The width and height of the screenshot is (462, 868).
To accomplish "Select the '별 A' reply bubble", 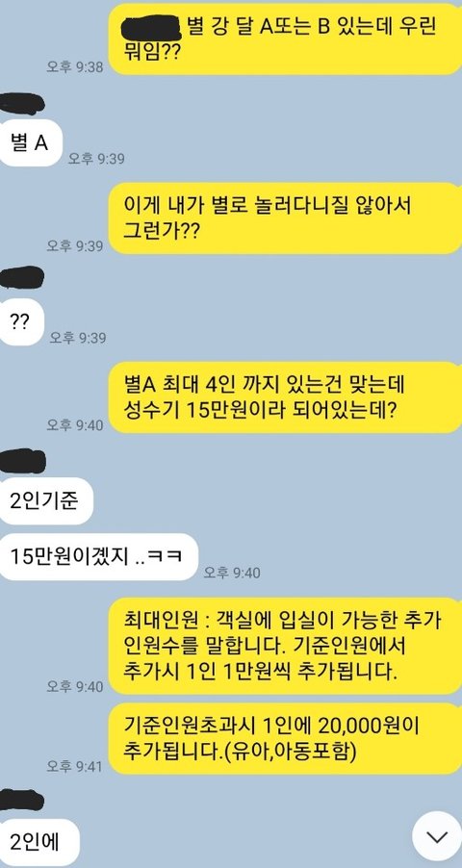I will click(30, 142).
